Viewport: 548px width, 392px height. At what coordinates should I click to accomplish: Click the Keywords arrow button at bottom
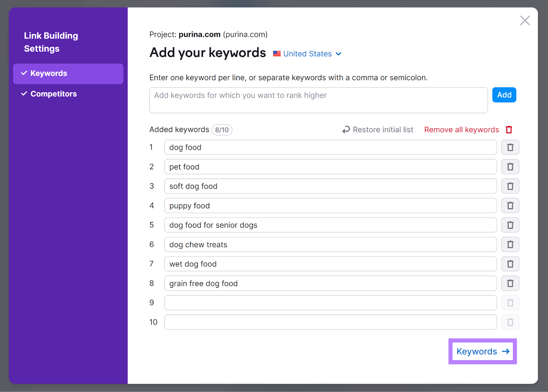coord(482,351)
